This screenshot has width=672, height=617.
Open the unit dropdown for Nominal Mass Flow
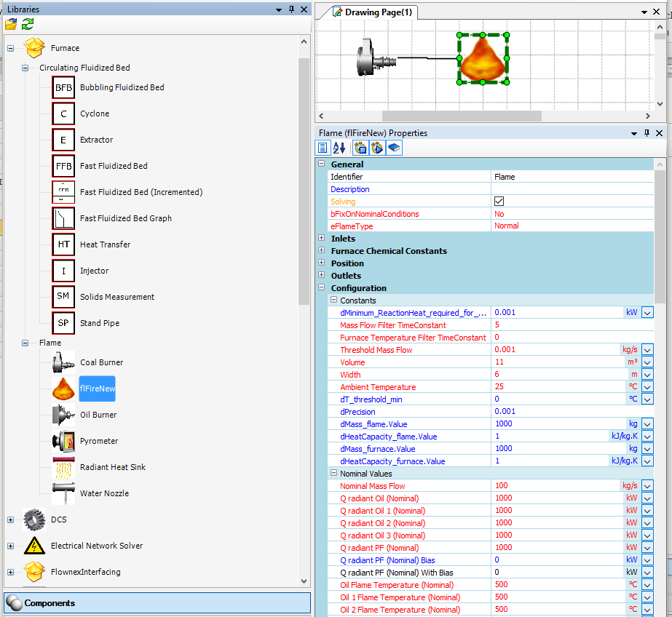click(x=647, y=486)
